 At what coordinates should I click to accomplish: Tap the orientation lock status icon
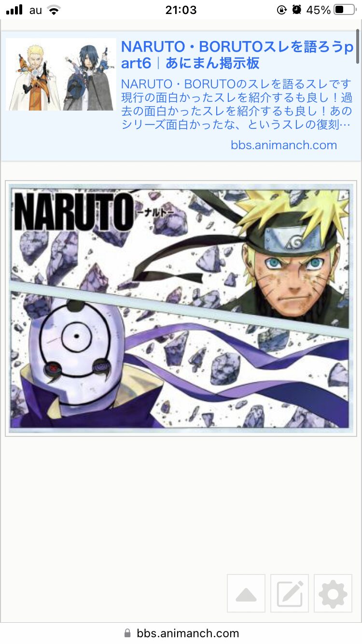tap(282, 10)
